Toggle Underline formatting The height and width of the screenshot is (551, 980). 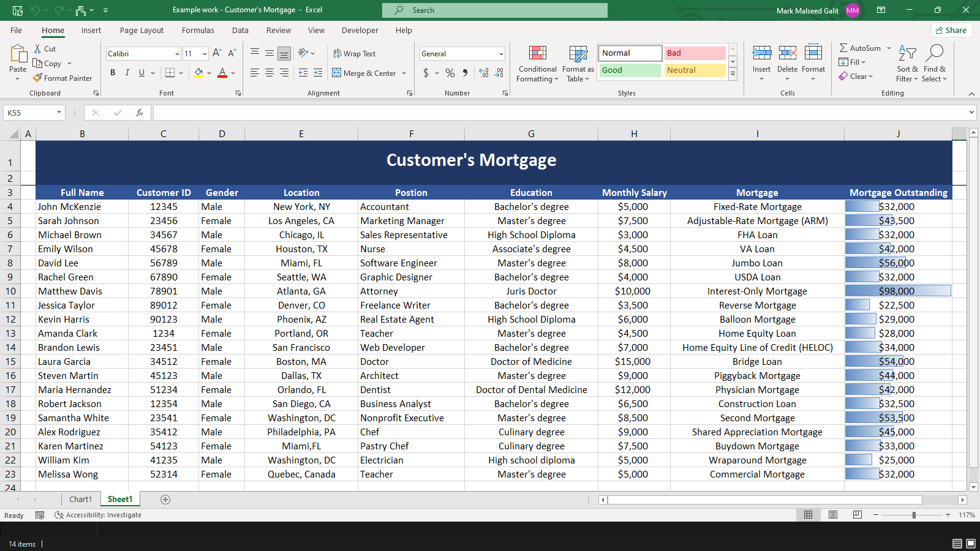point(142,73)
